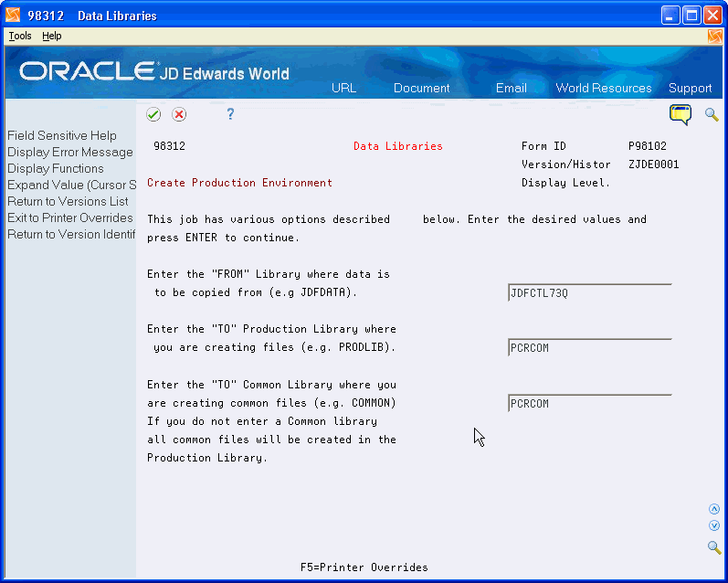Click the green checkmark OK icon
The width and height of the screenshot is (728, 583).
tap(153, 114)
